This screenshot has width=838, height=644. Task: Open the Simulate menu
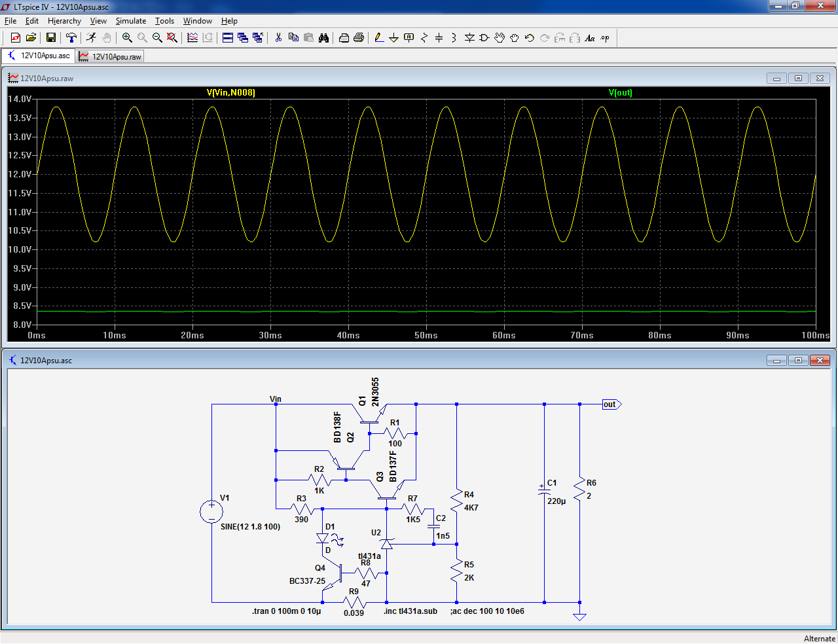click(x=131, y=21)
